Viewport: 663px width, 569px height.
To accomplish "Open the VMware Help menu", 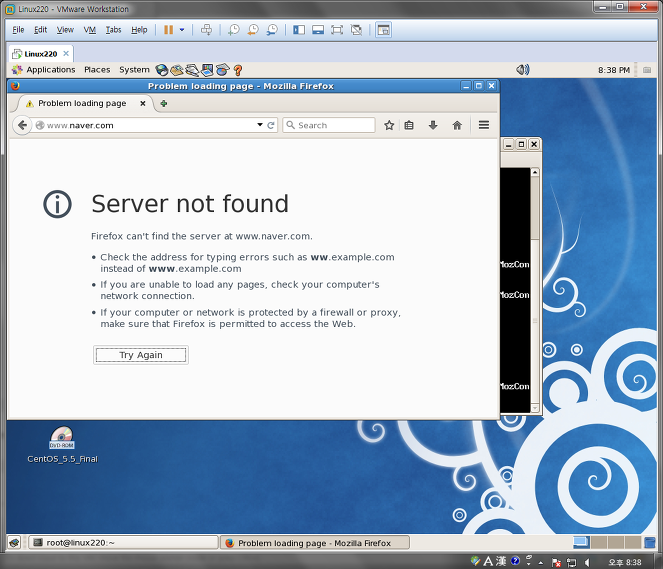I will [x=139, y=30].
